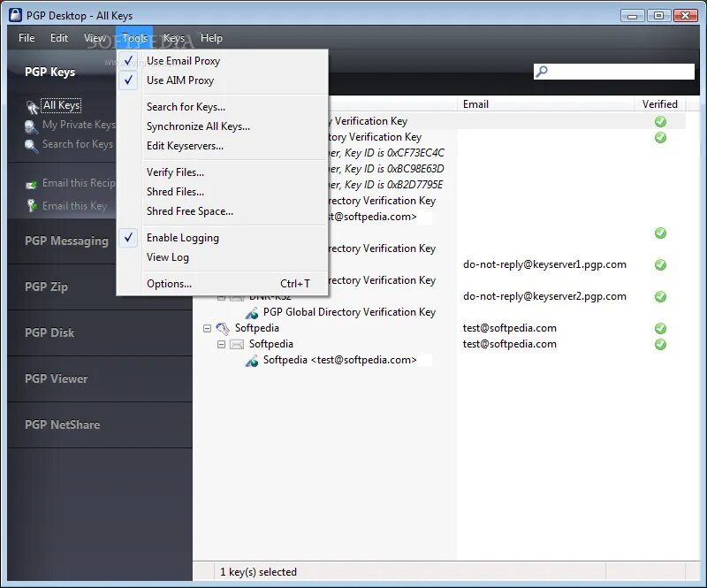Click the verified icon of the top-level Softpedia key row

coord(660,329)
